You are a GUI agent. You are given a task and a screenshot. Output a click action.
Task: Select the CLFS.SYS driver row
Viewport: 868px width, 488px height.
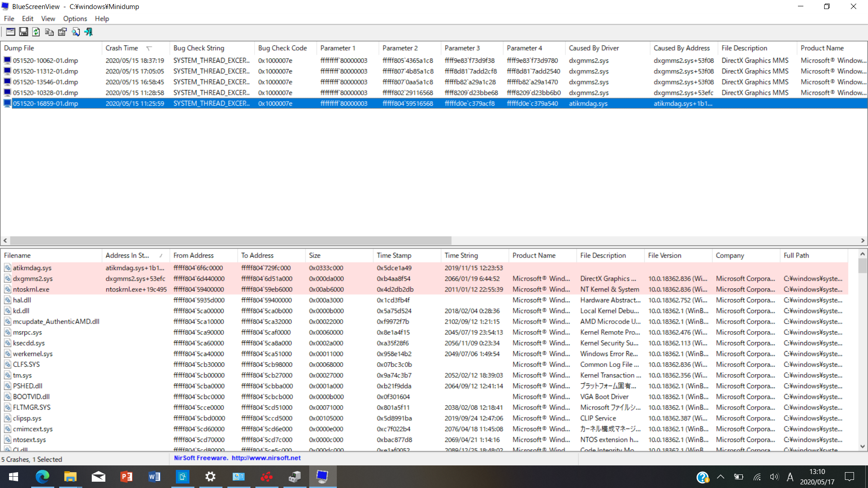click(x=424, y=365)
